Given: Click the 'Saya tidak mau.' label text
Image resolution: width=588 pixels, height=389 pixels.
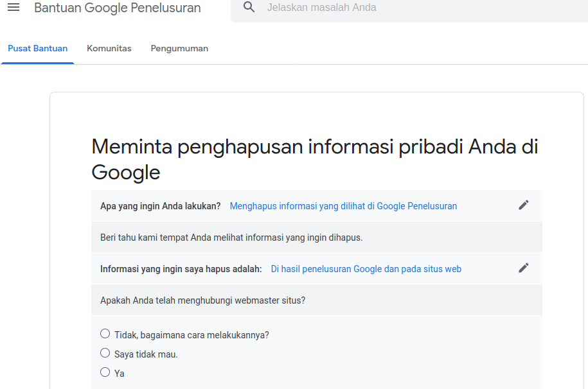Looking at the screenshot, I should pyautogui.click(x=146, y=354).
